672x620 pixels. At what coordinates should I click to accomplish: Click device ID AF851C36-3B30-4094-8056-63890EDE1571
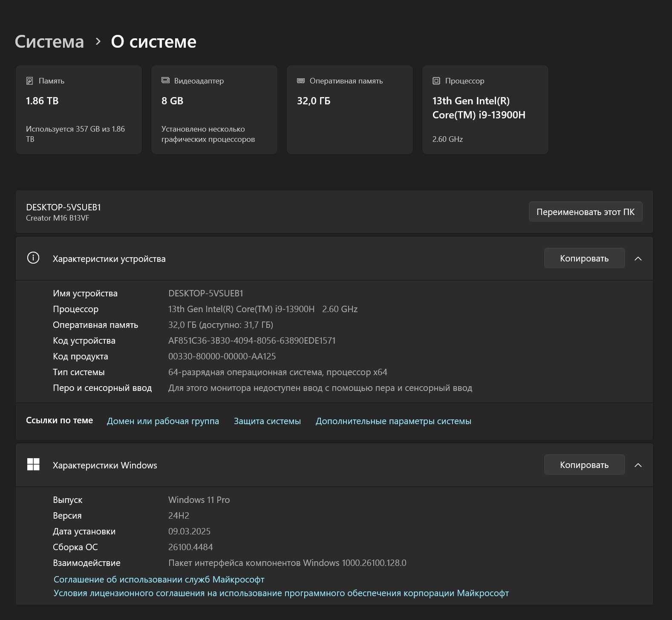click(252, 341)
